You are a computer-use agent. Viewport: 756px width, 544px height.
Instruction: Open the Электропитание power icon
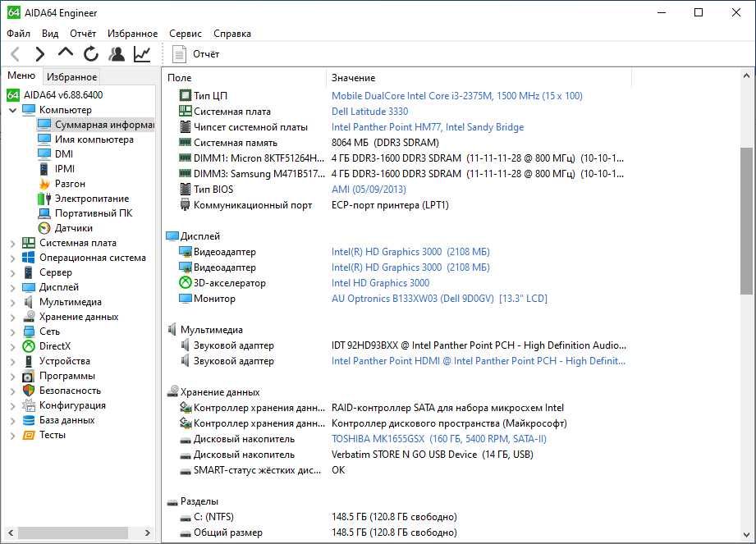pos(44,199)
